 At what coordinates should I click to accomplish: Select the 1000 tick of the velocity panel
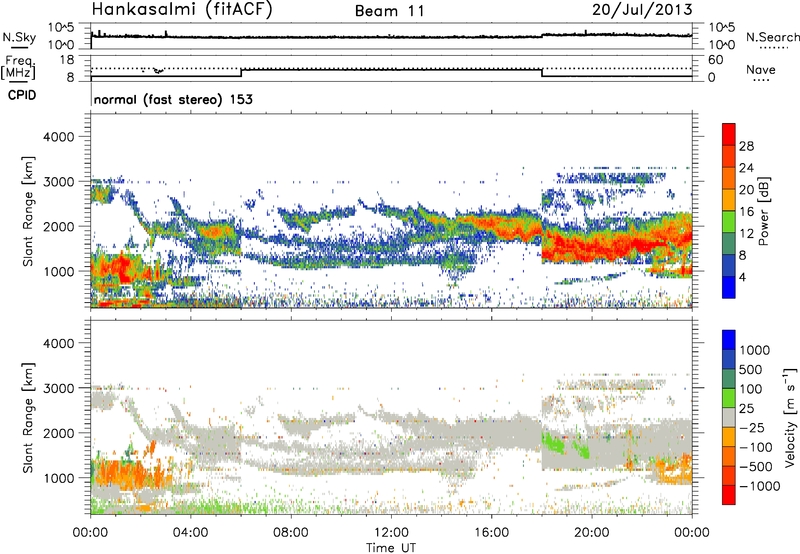click(58, 478)
